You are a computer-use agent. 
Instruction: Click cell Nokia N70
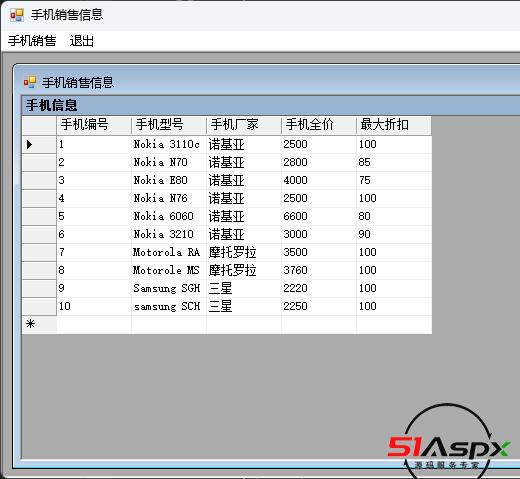[x=169, y=162]
